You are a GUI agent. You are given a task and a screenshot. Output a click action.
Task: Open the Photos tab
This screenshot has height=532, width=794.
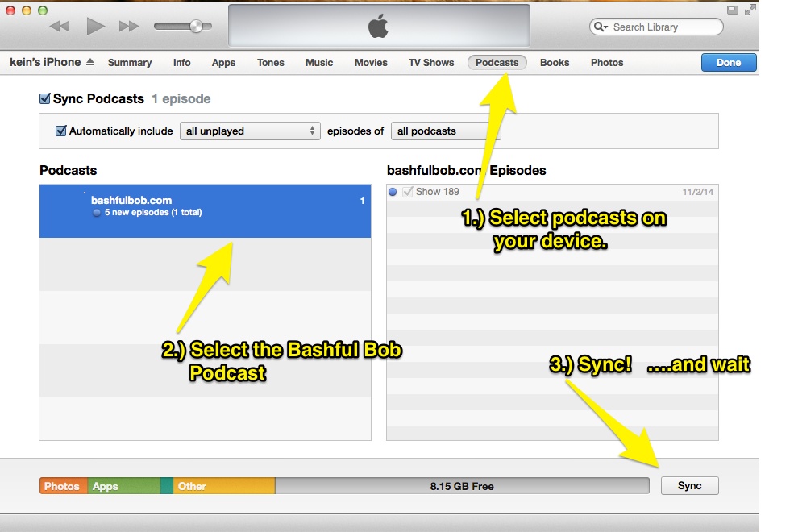click(x=607, y=63)
